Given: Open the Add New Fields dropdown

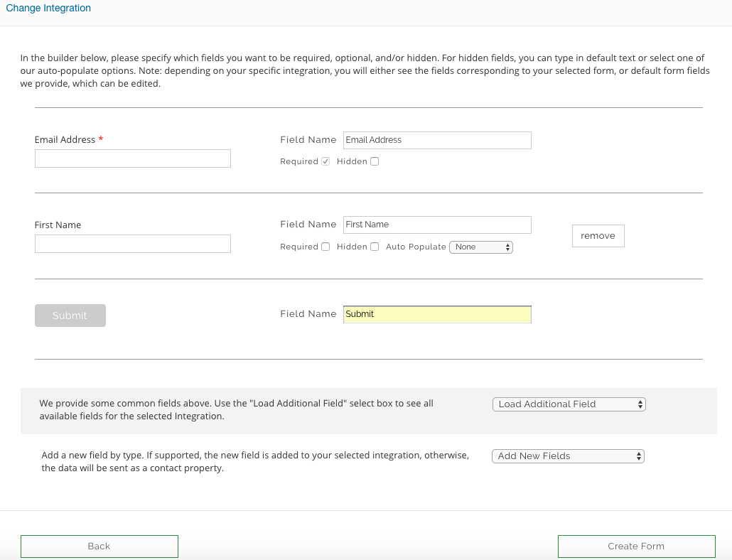Looking at the screenshot, I should coord(567,456).
